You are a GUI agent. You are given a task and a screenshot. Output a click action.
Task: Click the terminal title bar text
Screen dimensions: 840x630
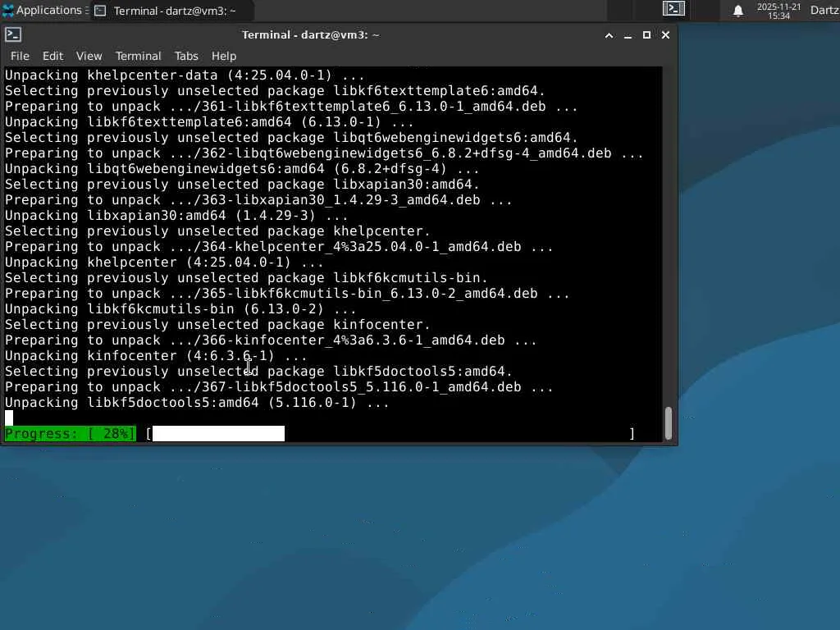coord(310,34)
